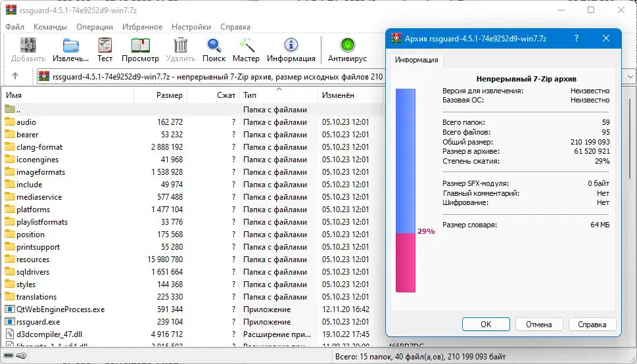This screenshot has height=364, width=637.
Task: Close the archive info dialog
Action: pyautogui.click(x=606, y=39)
